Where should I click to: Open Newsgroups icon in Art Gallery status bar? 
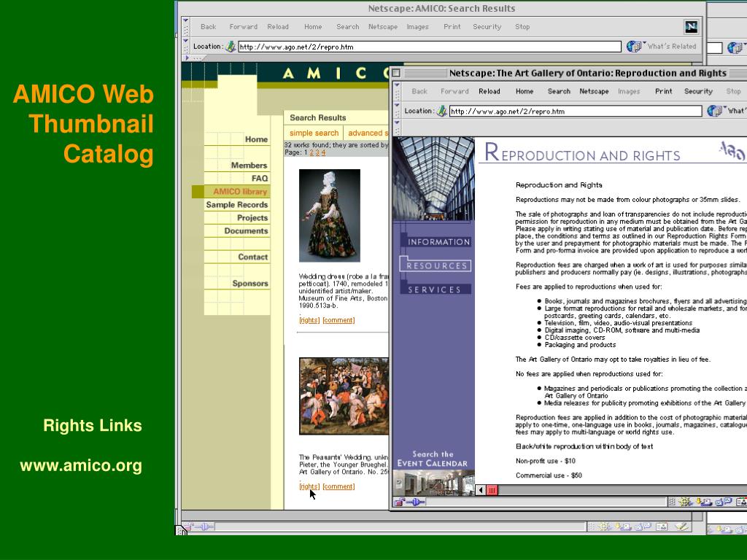tap(723, 502)
